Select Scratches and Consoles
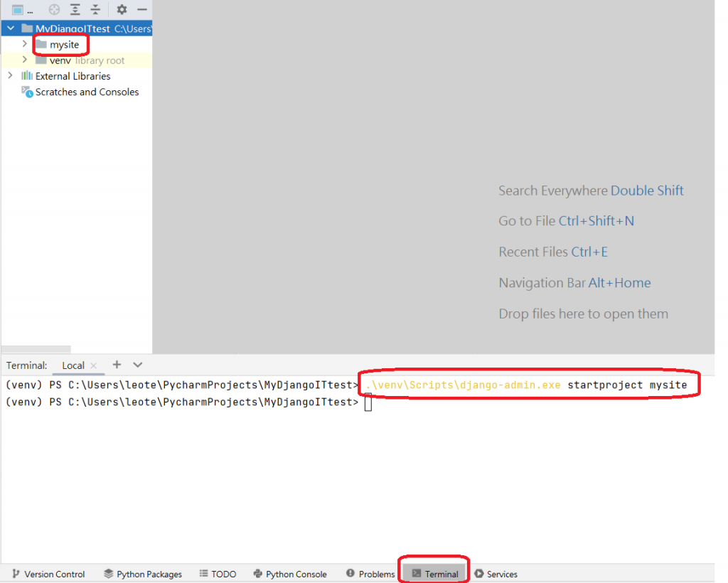This screenshot has width=728, height=583. tap(87, 92)
